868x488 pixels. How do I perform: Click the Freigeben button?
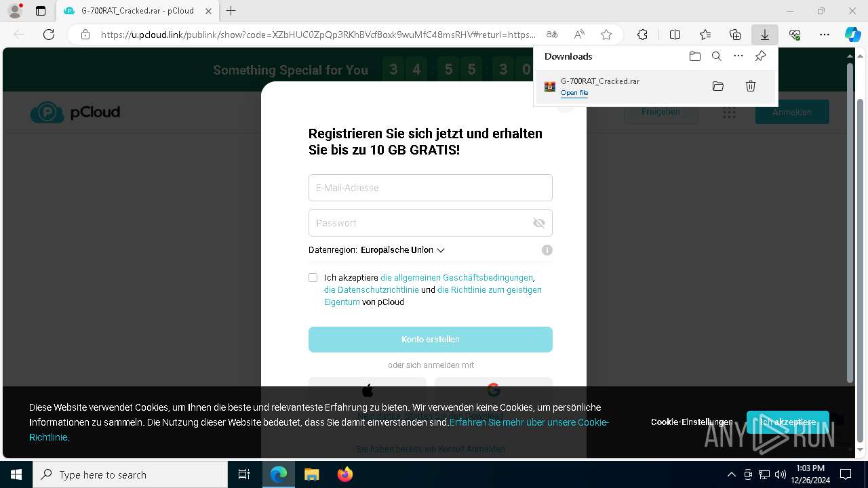[x=661, y=112]
